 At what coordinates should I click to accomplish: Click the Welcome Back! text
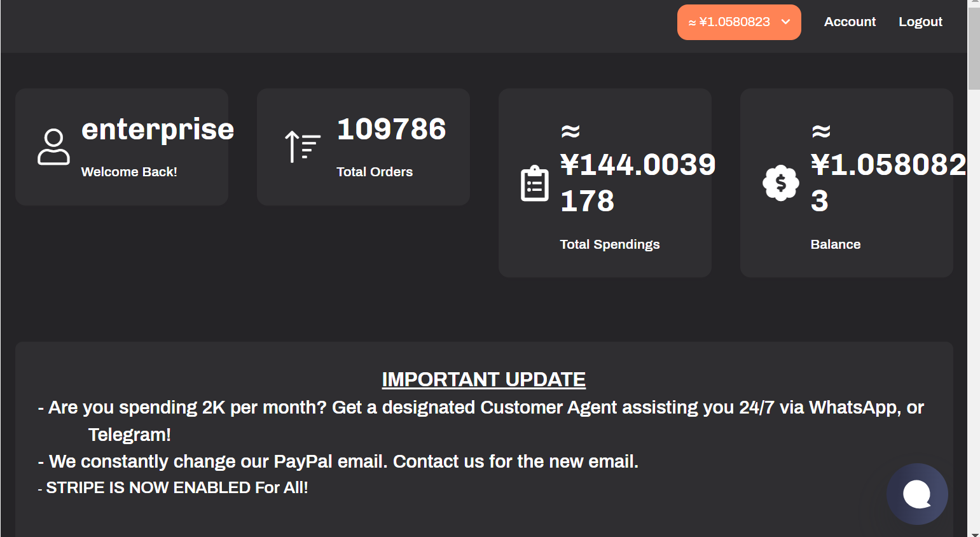tap(129, 172)
